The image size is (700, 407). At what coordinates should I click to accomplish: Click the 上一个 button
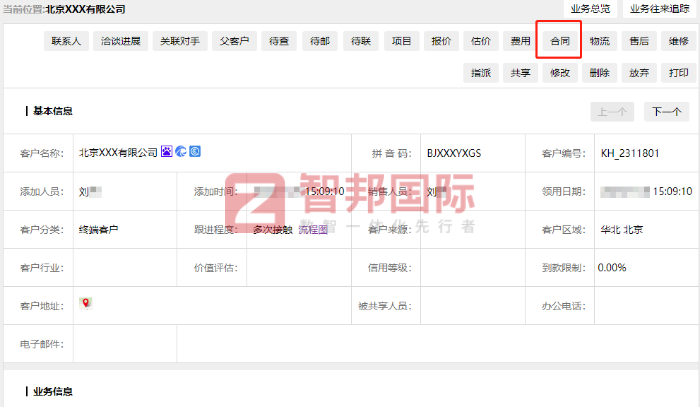[x=612, y=112]
